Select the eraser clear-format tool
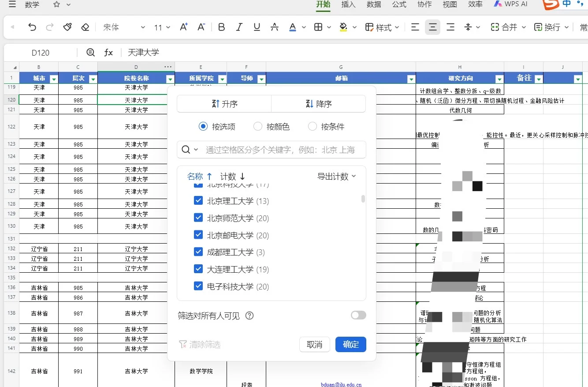Screen dimensions: 588x387 click(x=85, y=27)
